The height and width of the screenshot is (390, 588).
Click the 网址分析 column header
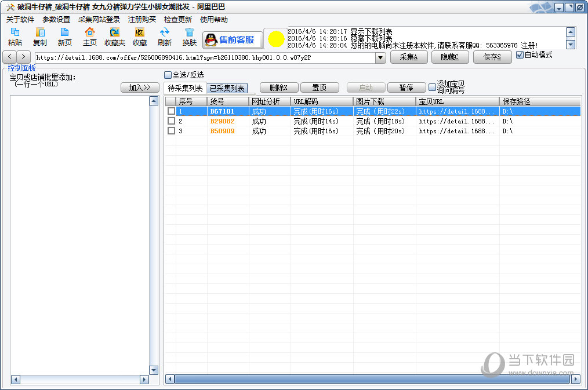[270, 101]
